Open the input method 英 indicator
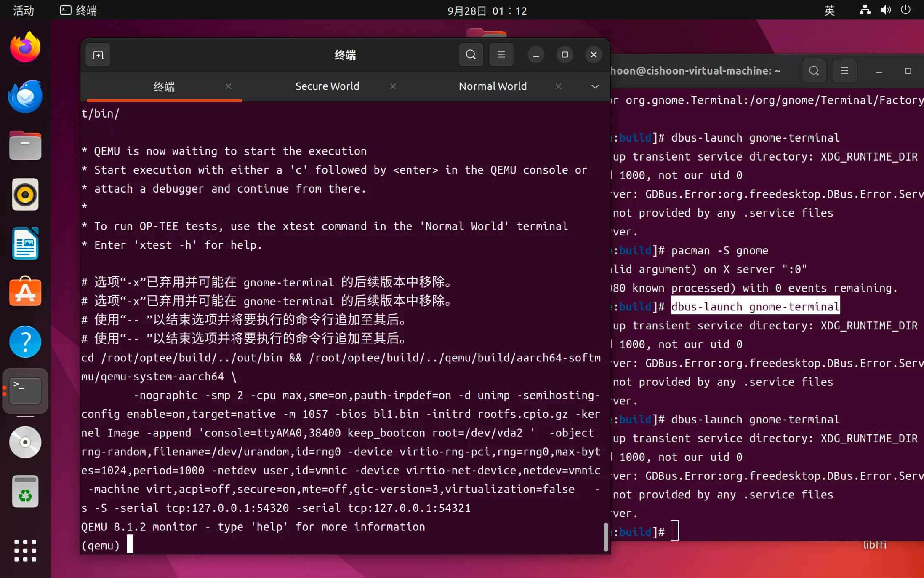924x578 pixels. coord(829,10)
